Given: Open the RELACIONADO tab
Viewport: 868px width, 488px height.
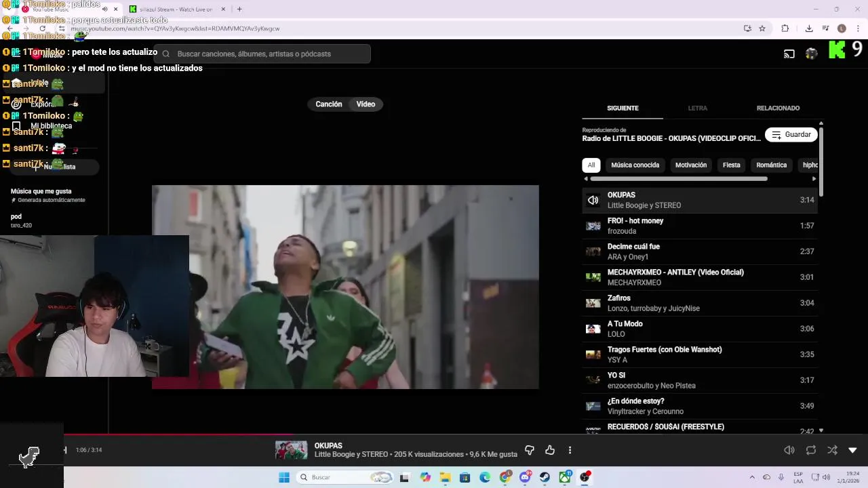Looking at the screenshot, I should (x=778, y=108).
